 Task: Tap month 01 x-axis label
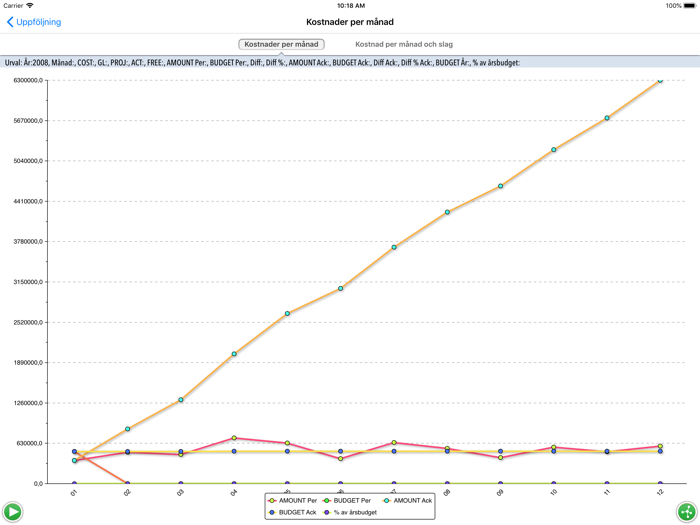[74, 492]
